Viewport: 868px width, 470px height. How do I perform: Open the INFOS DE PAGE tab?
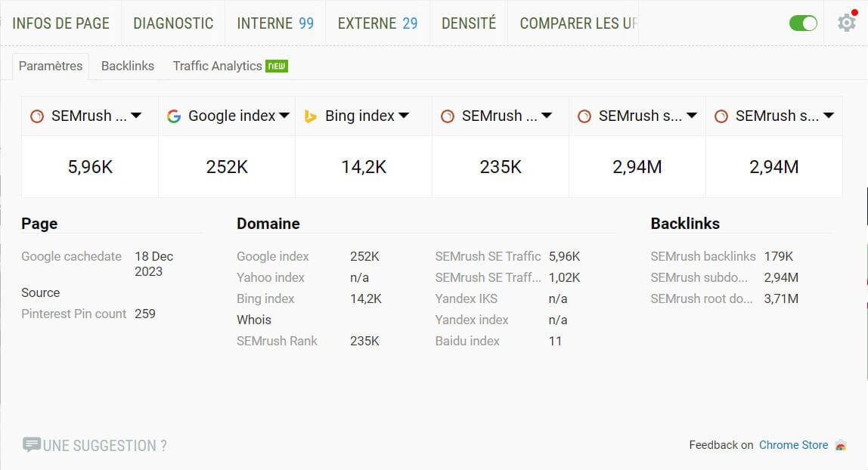pos(61,23)
